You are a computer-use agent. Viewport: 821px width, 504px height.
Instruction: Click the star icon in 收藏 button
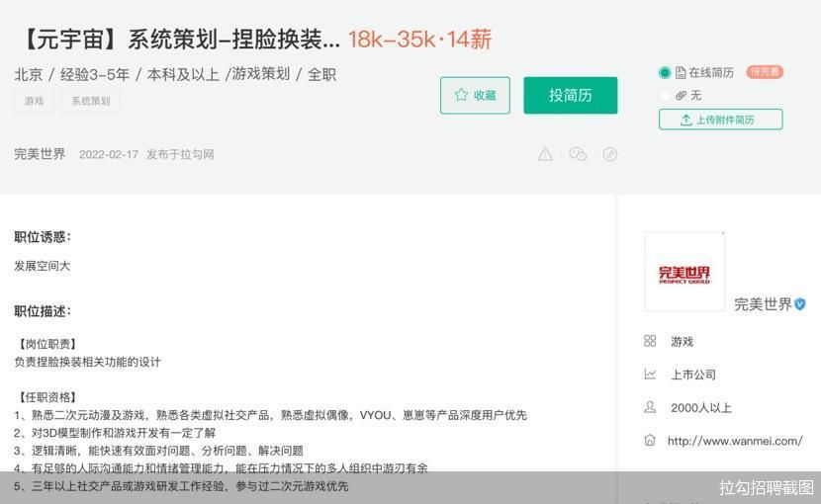click(x=461, y=95)
